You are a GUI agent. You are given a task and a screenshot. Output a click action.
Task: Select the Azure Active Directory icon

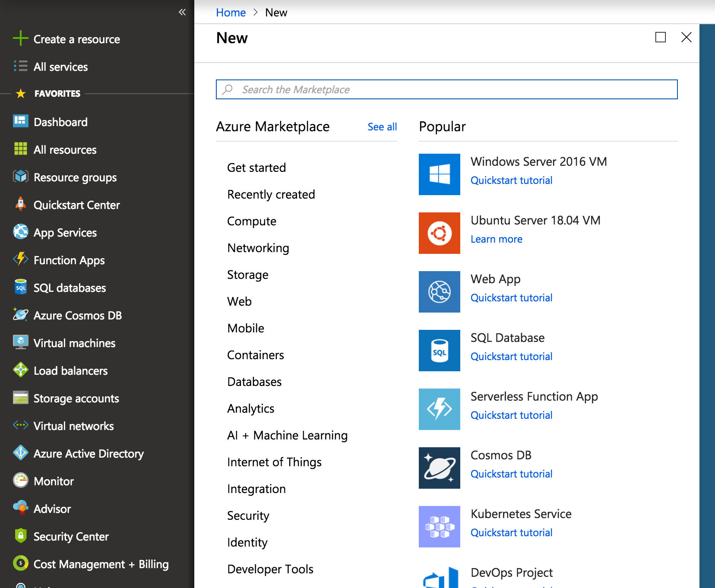tap(20, 453)
